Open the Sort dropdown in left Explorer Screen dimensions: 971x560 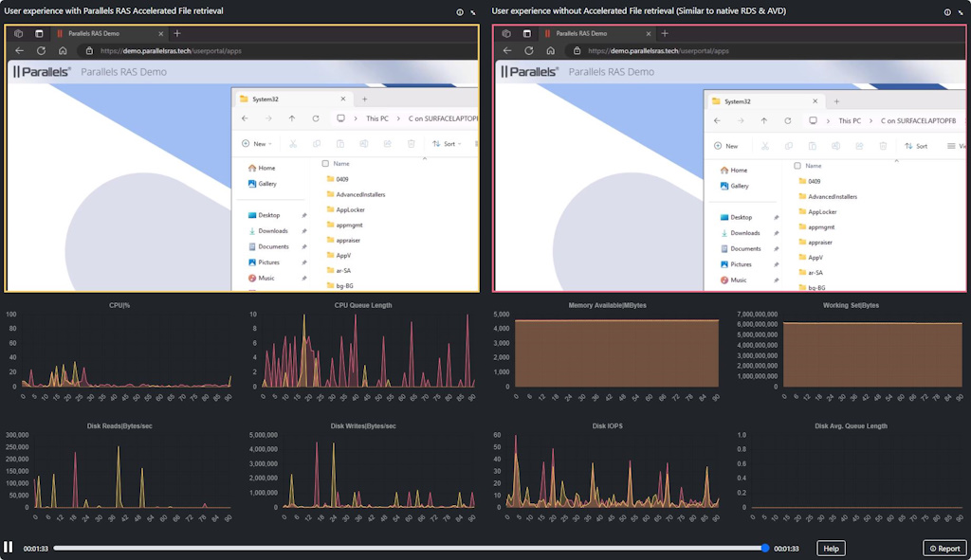[x=445, y=144]
